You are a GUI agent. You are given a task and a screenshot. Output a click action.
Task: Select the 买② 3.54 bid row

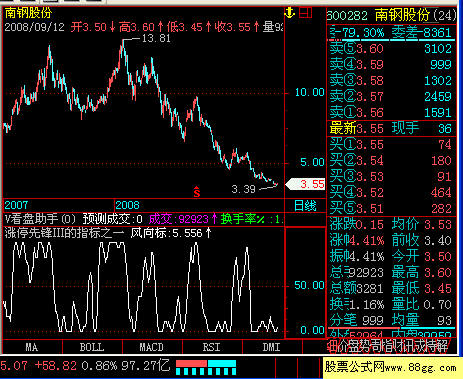coord(391,161)
